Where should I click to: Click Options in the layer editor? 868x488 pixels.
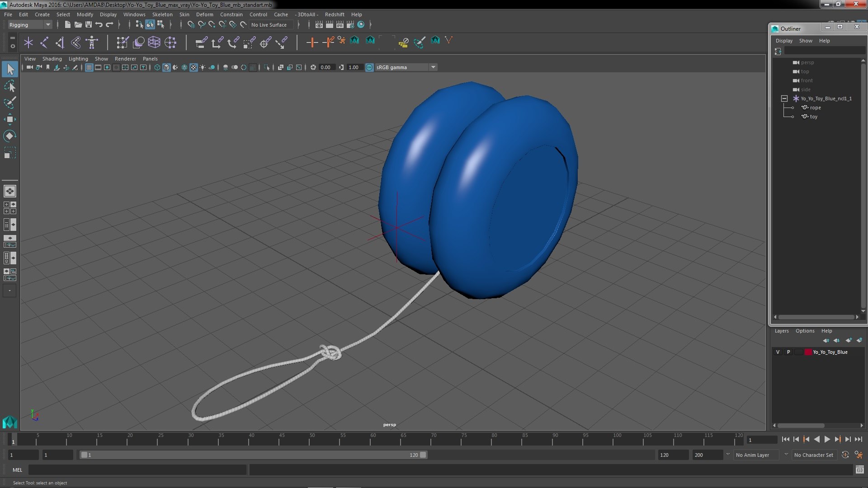[805, 331]
